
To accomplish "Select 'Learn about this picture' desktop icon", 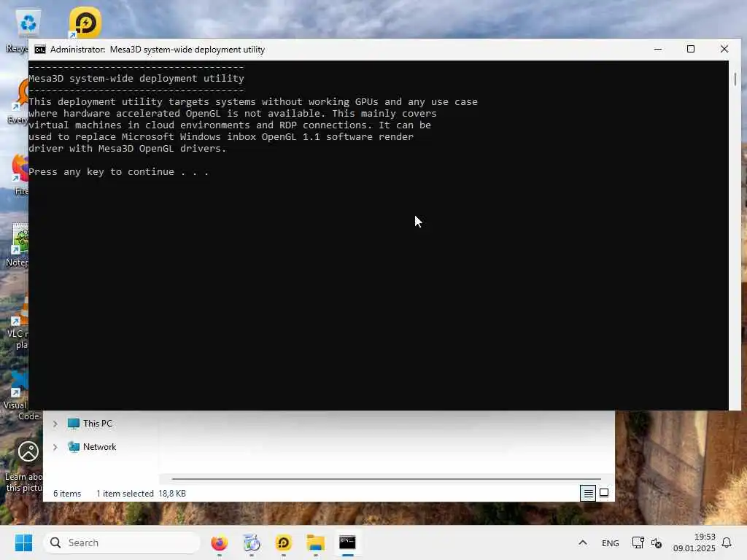I will [24, 466].
